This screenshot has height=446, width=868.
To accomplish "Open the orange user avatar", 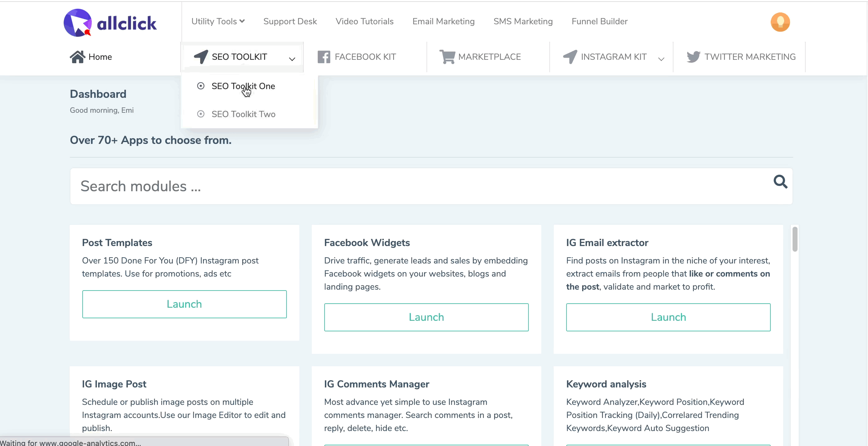I will (x=780, y=22).
